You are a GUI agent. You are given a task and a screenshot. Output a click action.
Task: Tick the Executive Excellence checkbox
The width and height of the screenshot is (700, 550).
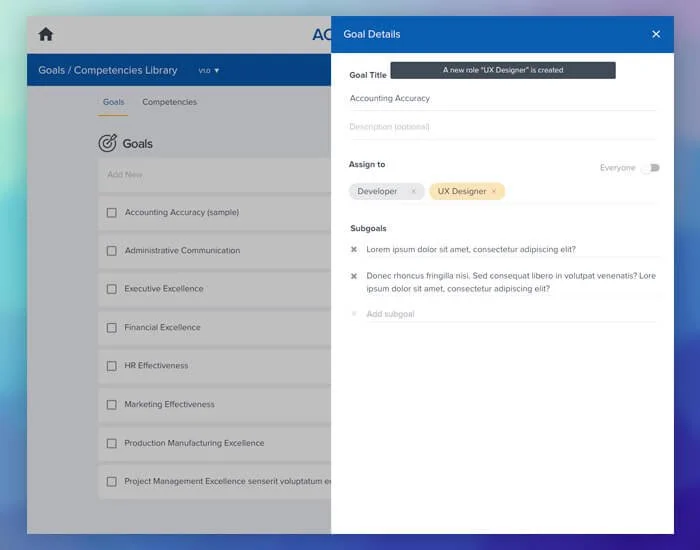pos(112,289)
